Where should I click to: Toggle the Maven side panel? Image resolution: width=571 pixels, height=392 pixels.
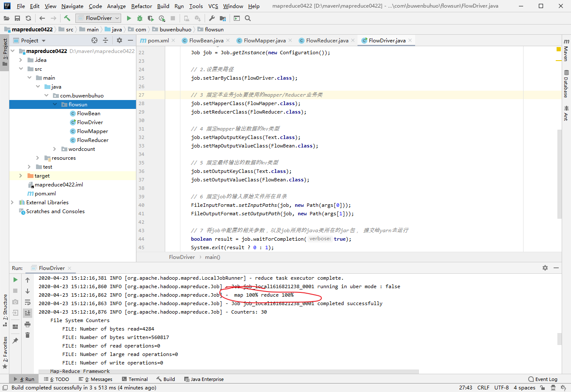tap(566, 50)
